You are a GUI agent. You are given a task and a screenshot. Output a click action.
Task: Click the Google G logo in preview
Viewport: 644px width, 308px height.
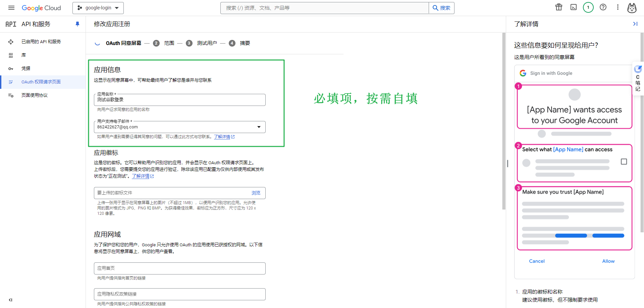(x=523, y=73)
